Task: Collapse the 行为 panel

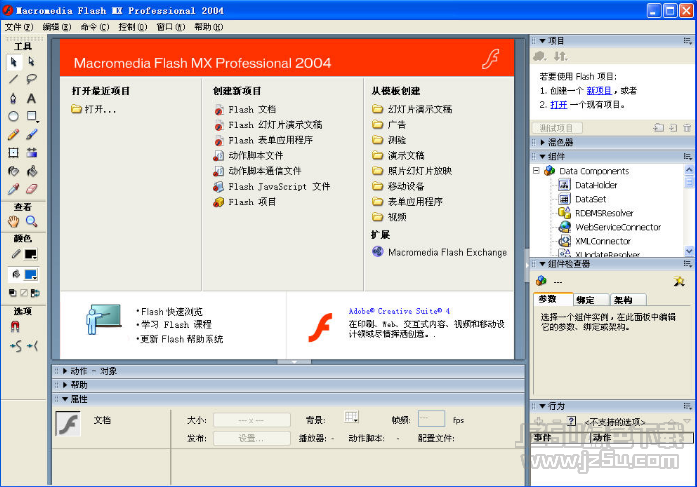Action: (x=542, y=407)
